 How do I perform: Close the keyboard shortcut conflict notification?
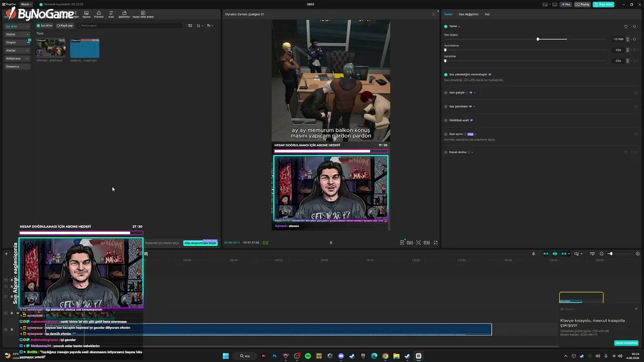636,309
